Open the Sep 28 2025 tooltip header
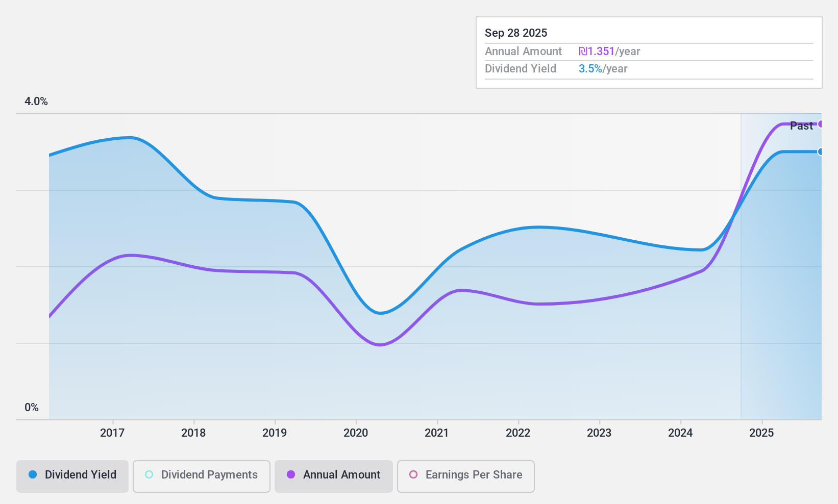Image resolution: width=838 pixels, height=504 pixels. tap(516, 33)
